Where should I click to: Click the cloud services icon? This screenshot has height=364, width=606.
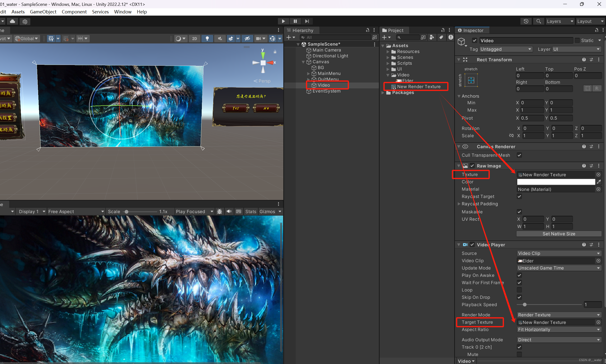tap(12, 21)
